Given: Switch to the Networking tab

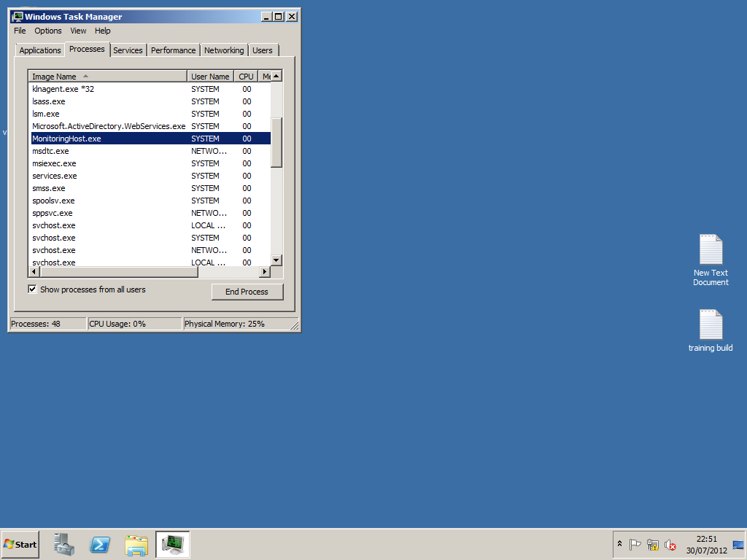Looking at the screenshot, I should [224, 50].
